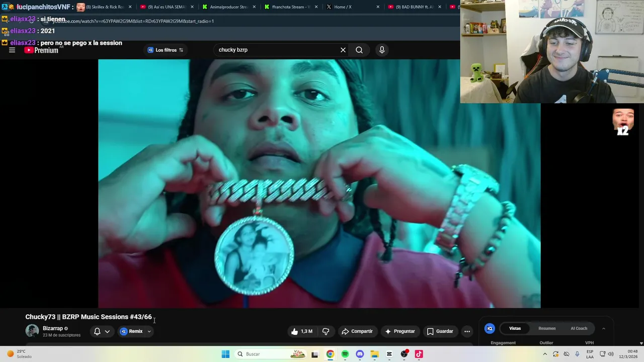Image resolution: width=644 pixels, height=362 pixels.
Task: Close the Animalproducer Stream tab
Action: click(254, 7)
